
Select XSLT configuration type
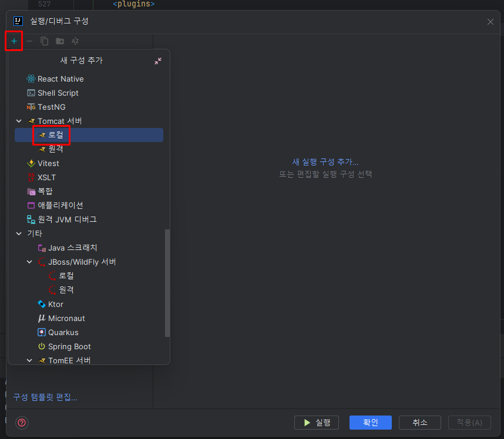coord(46,177)
